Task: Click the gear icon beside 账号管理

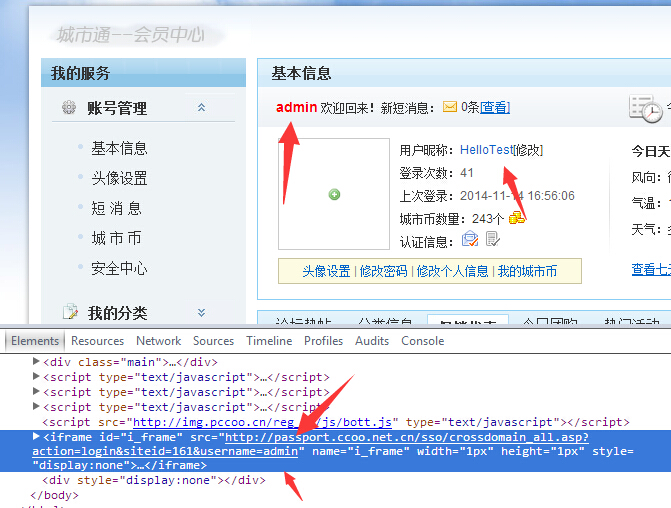Action: coord(68,107)
